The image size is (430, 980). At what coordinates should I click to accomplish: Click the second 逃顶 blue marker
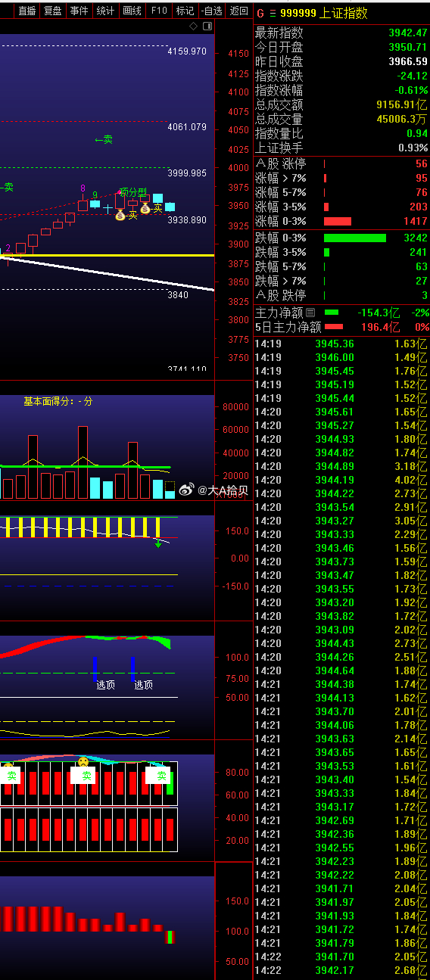tap(132, 669)
